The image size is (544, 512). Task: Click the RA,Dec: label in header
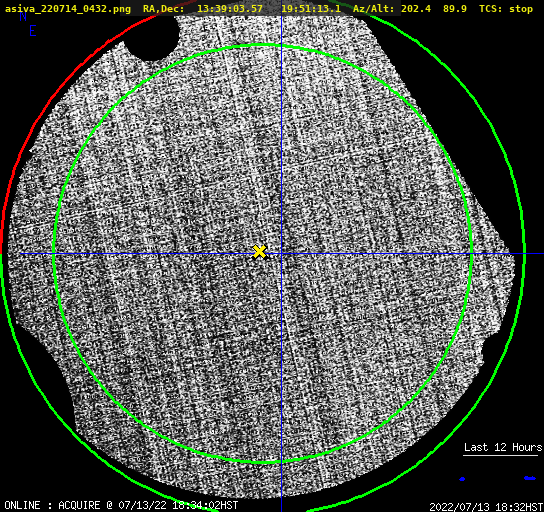pyautogui.click(x=163, y=9)
